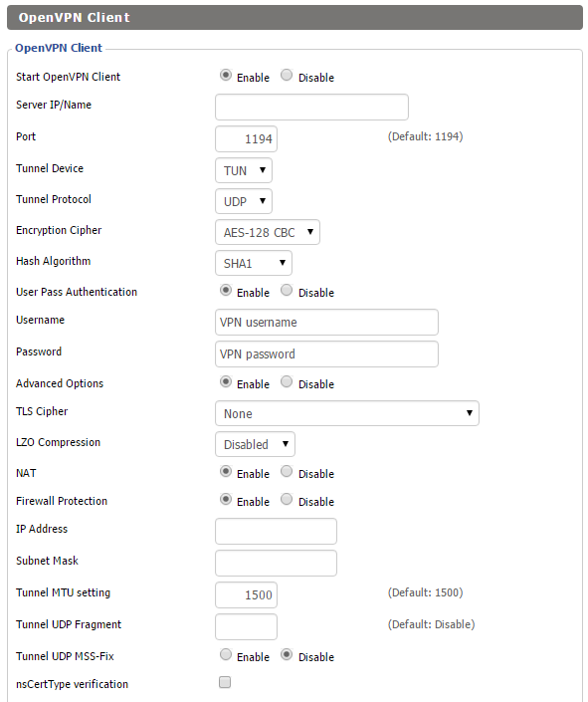The width and height of the screenshot is (588, 702).
Task: Open the Tunnel Device TUN dropdown
Action: point(244,170)
